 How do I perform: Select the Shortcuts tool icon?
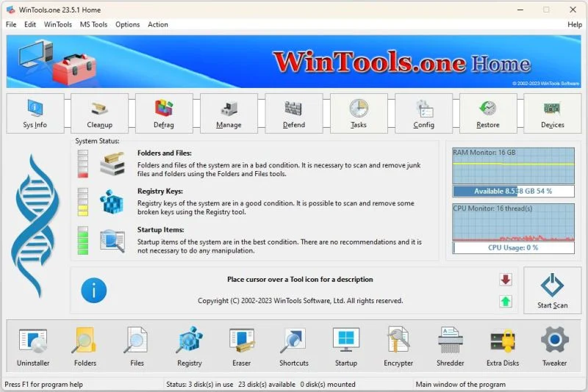(293, 346)
